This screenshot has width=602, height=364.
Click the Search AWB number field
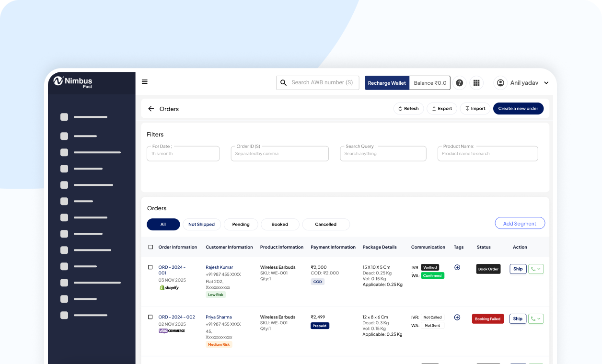click(x=322, y=83)
